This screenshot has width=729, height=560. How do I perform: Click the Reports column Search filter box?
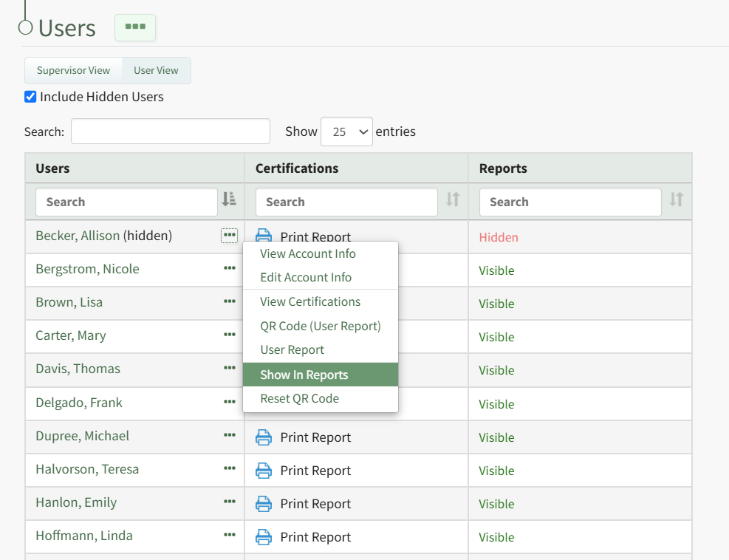click(570, 202)
